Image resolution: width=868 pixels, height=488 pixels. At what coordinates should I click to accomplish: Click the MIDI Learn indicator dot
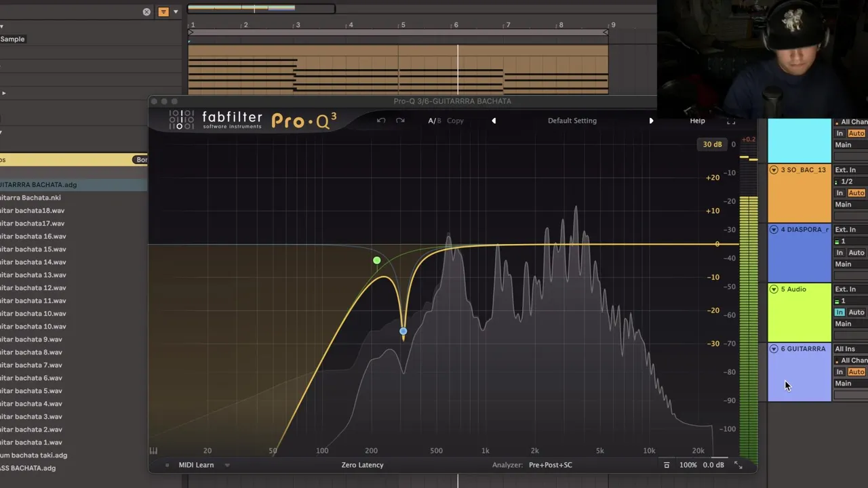(x=167, y=465)
